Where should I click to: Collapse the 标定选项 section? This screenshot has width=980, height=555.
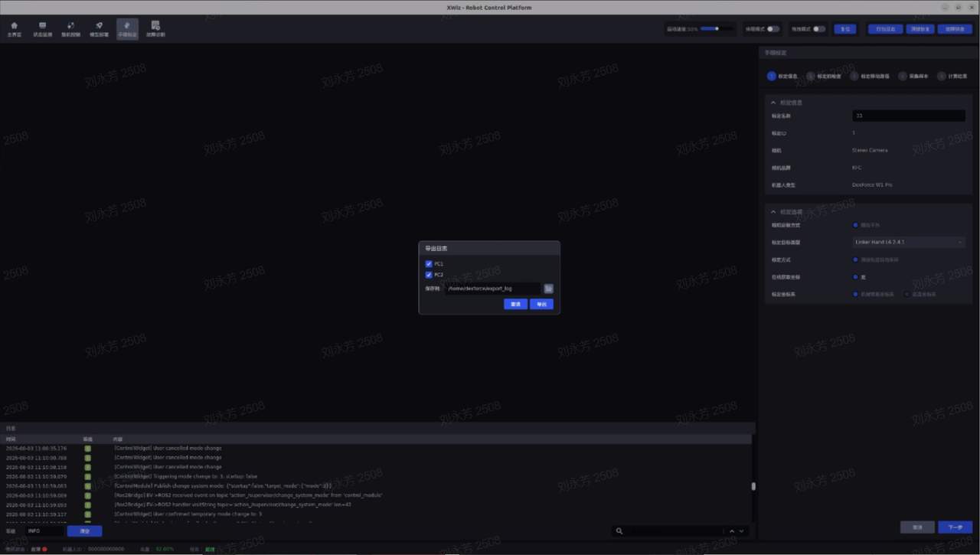pos(773,212)
